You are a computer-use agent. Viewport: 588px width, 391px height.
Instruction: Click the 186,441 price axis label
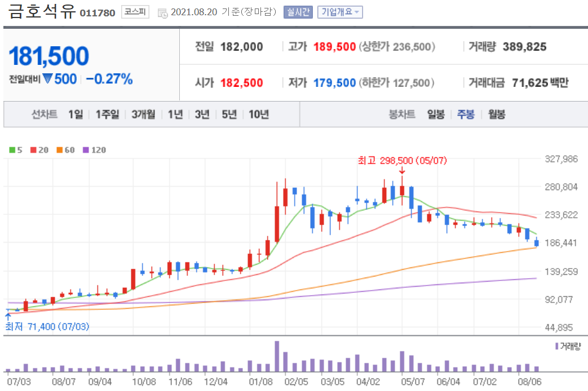click(562, 243)
